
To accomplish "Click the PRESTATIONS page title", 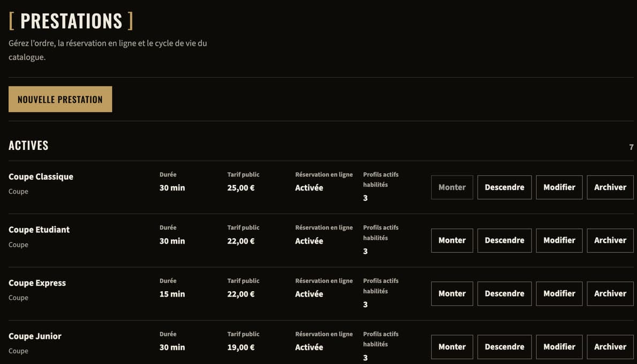I will pos(71,21).
